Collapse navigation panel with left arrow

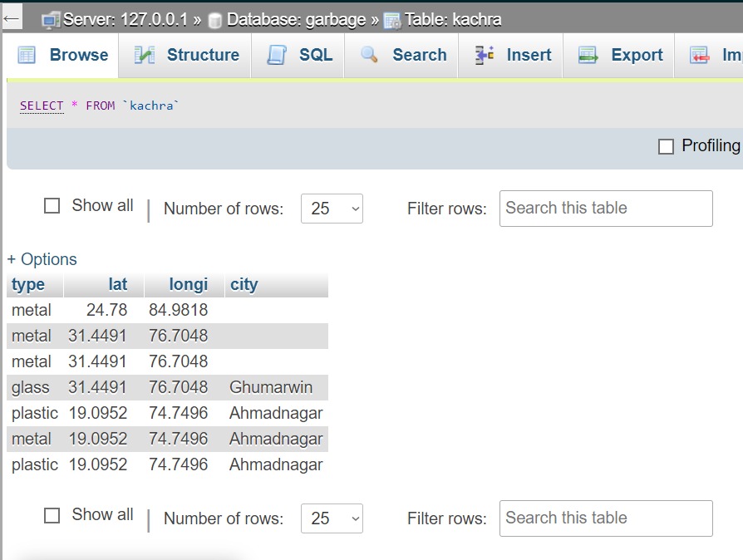click(x=11, y=19)
